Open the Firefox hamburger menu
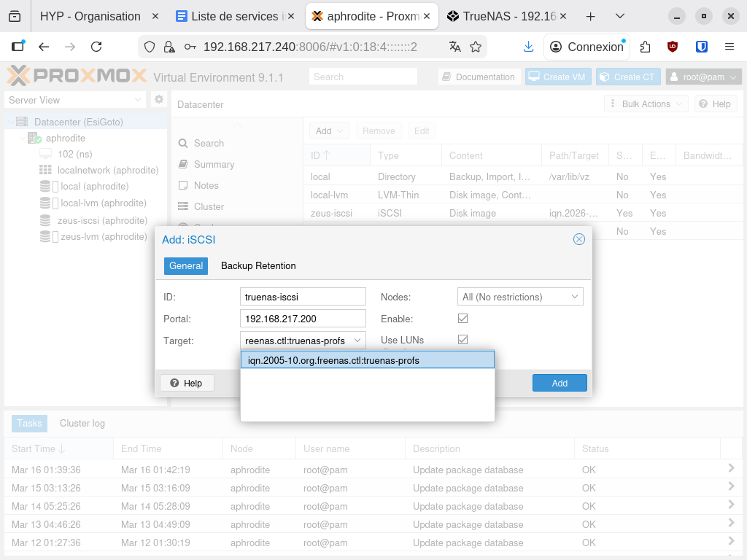The image size is (747, 560). click(x=729, y=47)
